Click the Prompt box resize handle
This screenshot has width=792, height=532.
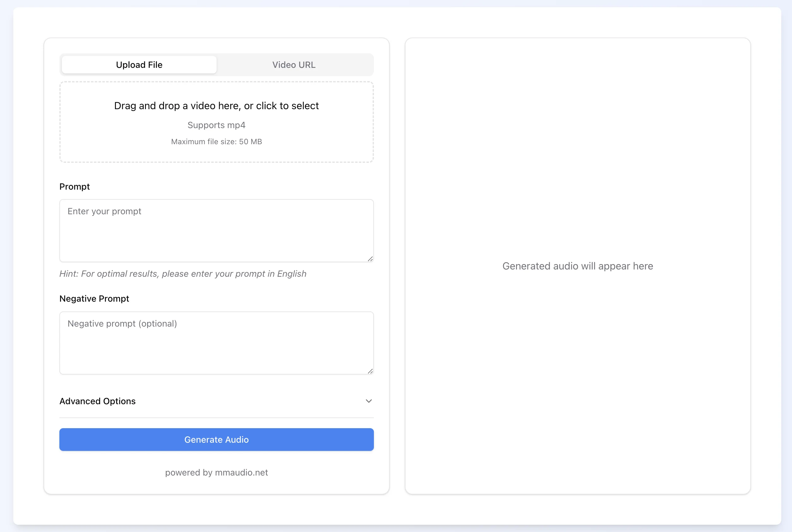click(370, 259)
